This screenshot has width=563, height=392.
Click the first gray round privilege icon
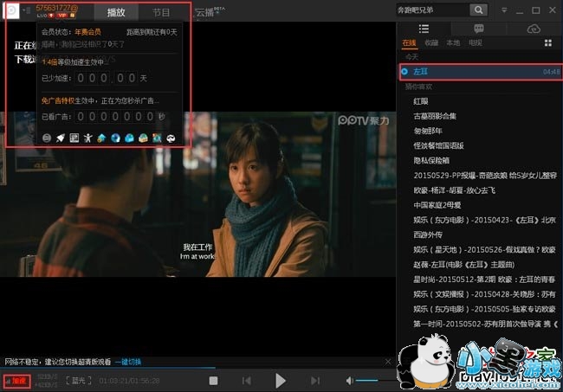coord(47,138)
